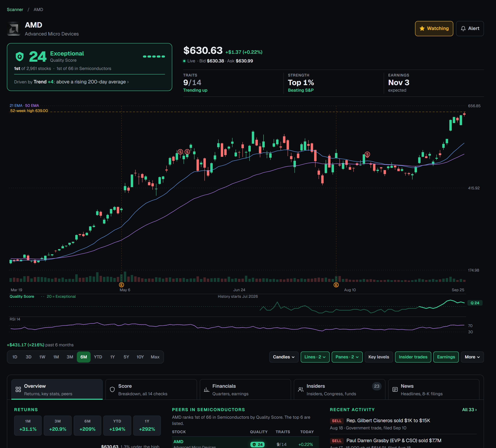Select the Max time range
Image resolution: width=496 pixels, height=448 pixels.
click(x=155, y=357)
